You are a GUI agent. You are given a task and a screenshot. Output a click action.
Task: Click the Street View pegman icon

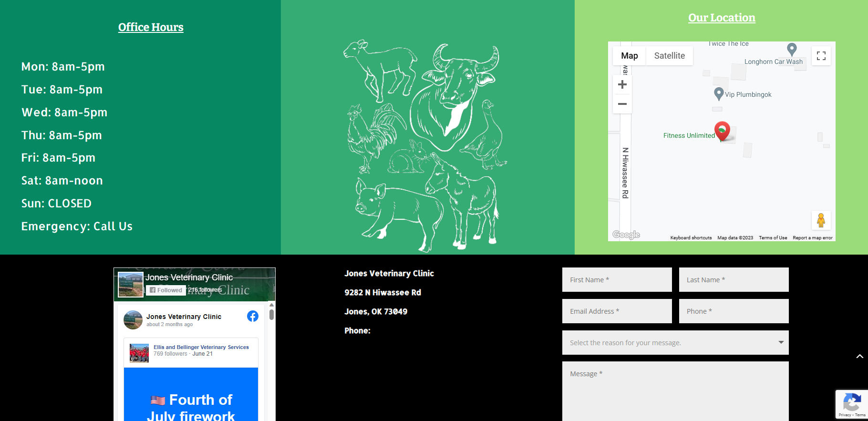[x=821, y=220]
